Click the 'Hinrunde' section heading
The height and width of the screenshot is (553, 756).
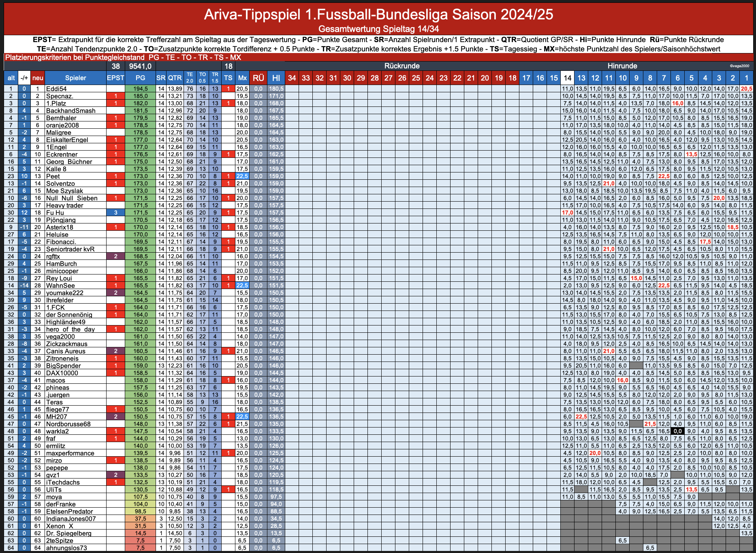click(x=622, y=66)
